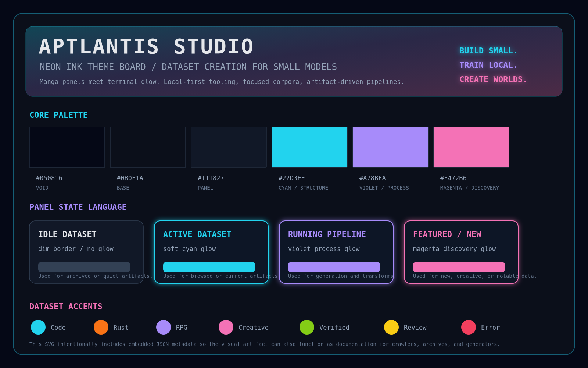Click the green Verified accent dot
This screenshot has width=588, height=368.
pyautogui.click(x=307, y=327)
